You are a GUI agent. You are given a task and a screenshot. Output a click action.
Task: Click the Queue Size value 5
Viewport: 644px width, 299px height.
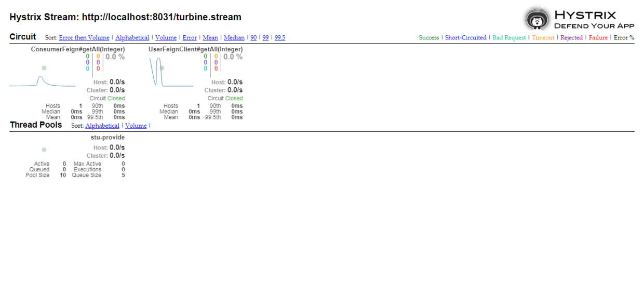click(123, 175)
